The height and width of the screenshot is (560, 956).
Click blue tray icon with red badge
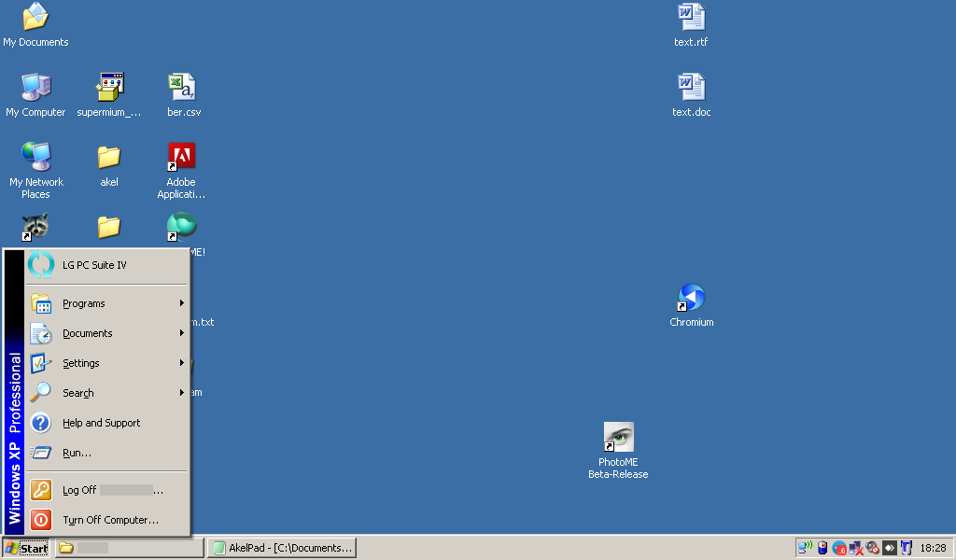coord(839,549)
